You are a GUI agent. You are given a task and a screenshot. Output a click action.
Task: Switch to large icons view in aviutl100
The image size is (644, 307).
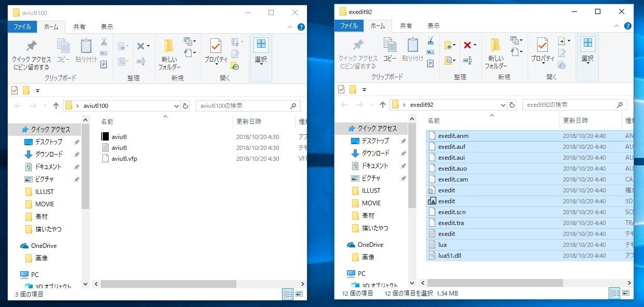[299, 294]
